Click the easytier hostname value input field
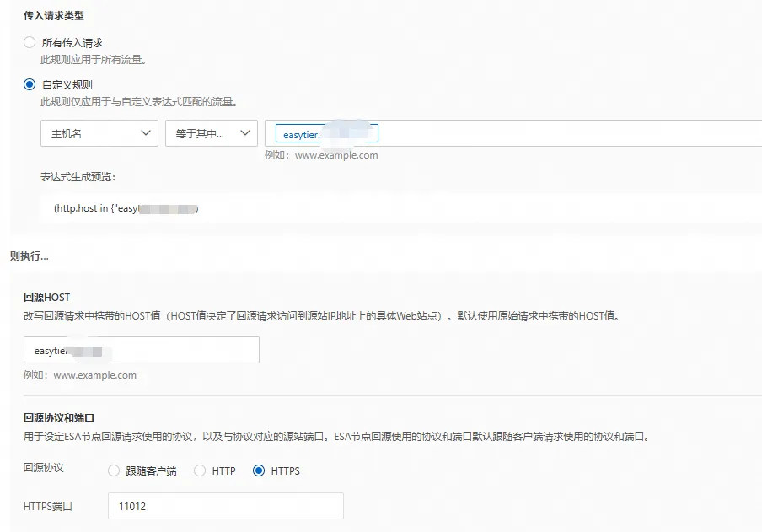Viewport: 762px width, 532px height. (327, 132)
